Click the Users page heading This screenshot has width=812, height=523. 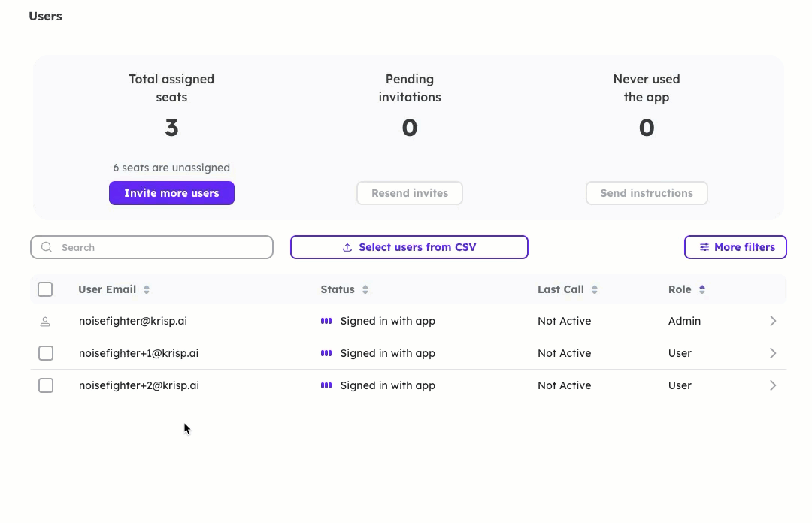46,16
